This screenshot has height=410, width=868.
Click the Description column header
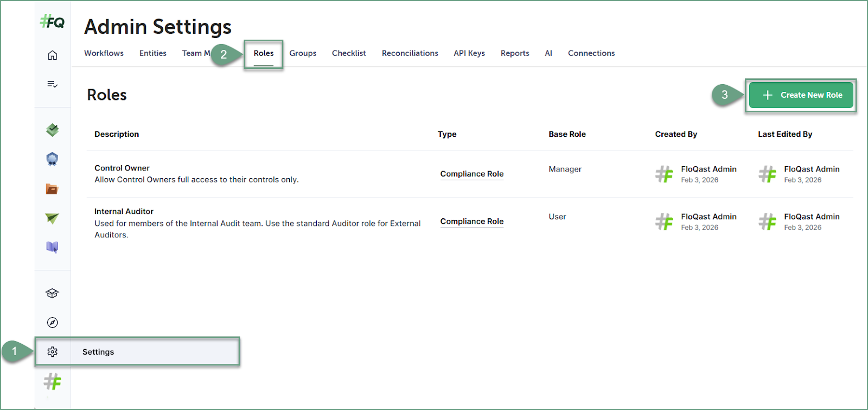click(x=117, y=134)
